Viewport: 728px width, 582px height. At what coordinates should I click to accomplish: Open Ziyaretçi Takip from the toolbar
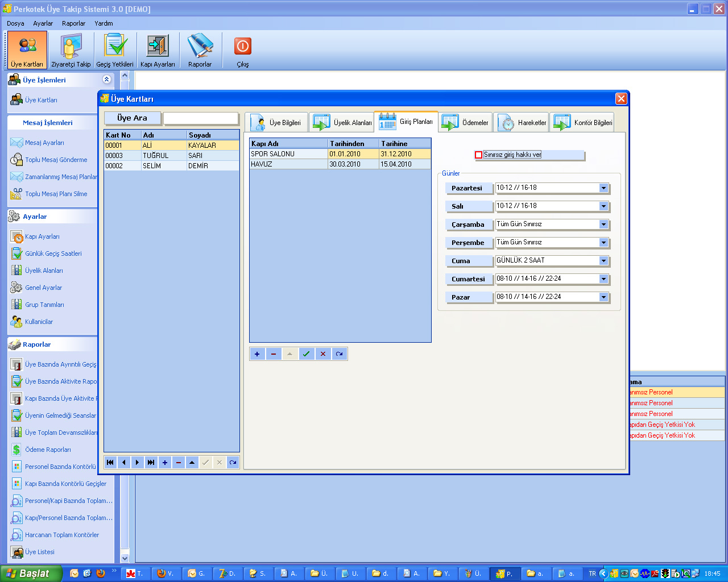tap(71, 50)
